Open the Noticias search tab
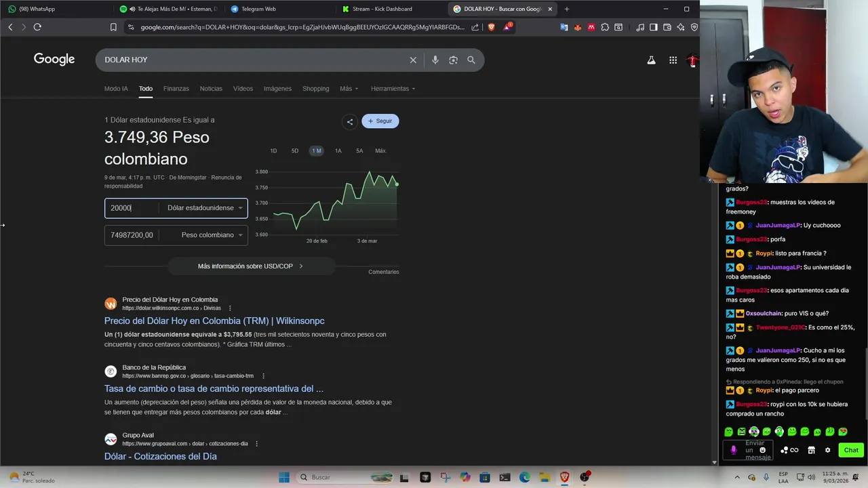The image size is (868, 488). [x=211, y=89]
